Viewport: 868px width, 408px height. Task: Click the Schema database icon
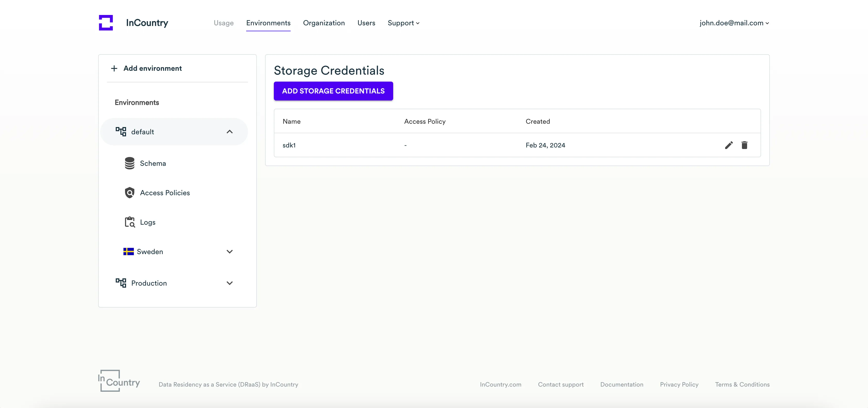tap(129, 163)
